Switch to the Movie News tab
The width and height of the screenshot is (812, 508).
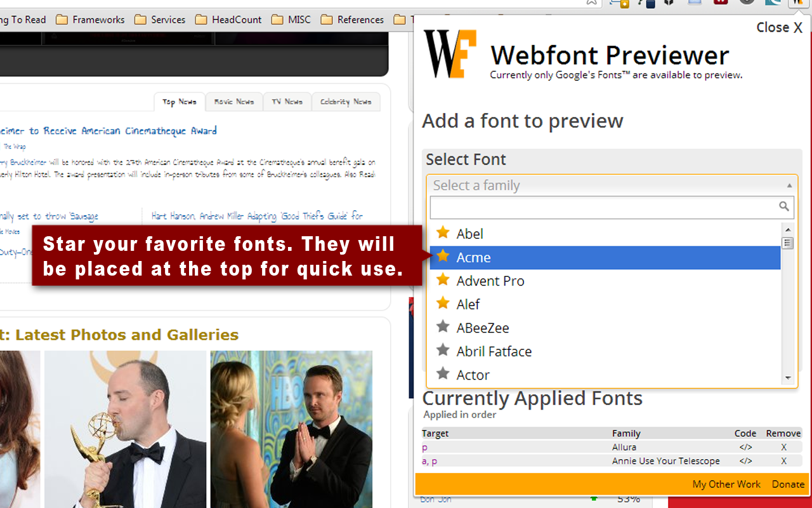click(x=234, y=102)
